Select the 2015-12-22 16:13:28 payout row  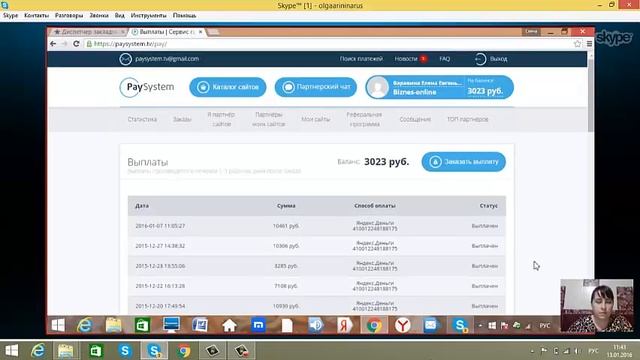(x=317, y=286)
